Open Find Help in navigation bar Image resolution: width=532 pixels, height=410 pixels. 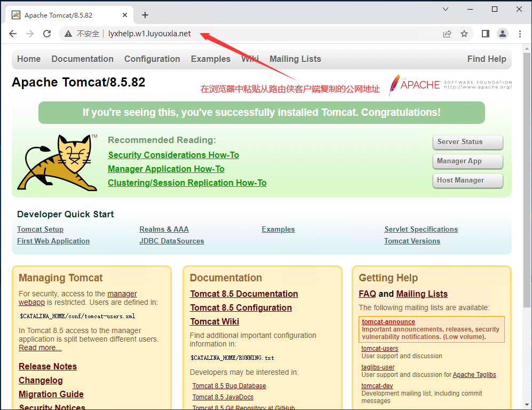(487, 59)
